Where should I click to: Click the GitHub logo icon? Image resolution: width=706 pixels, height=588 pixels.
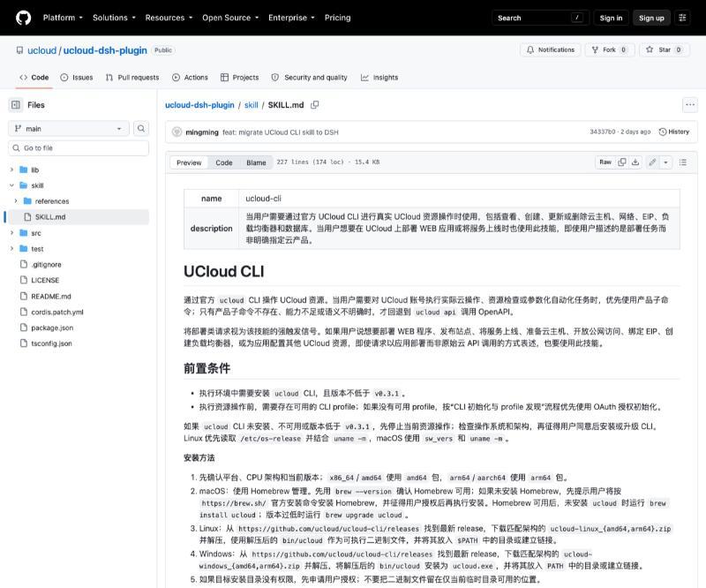(24, 18)
